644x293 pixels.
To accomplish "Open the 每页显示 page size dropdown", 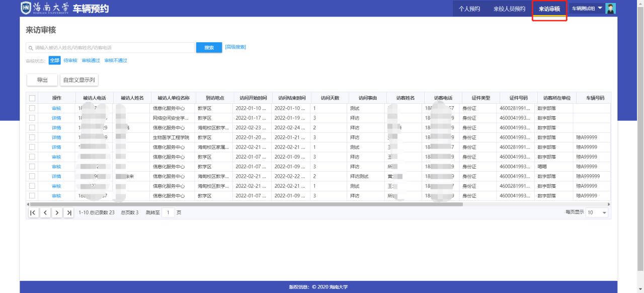I will pos(597,212).
